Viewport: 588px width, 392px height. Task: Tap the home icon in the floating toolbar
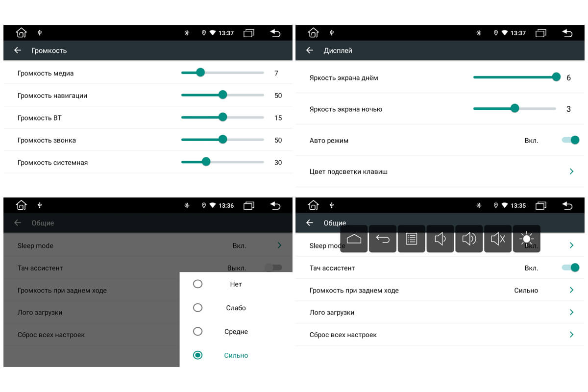(354, 239)
